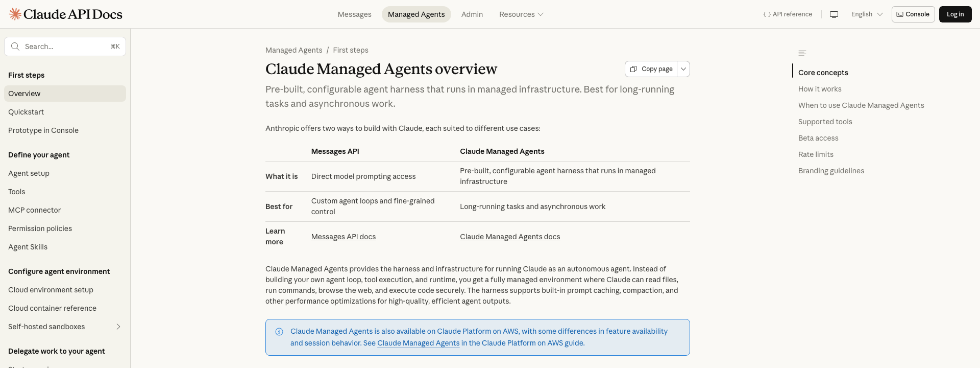Viewport: 980px width, 368px height.
Task: Click the 'Direct model prompting access' cell
Action: [x=363, y=176]
